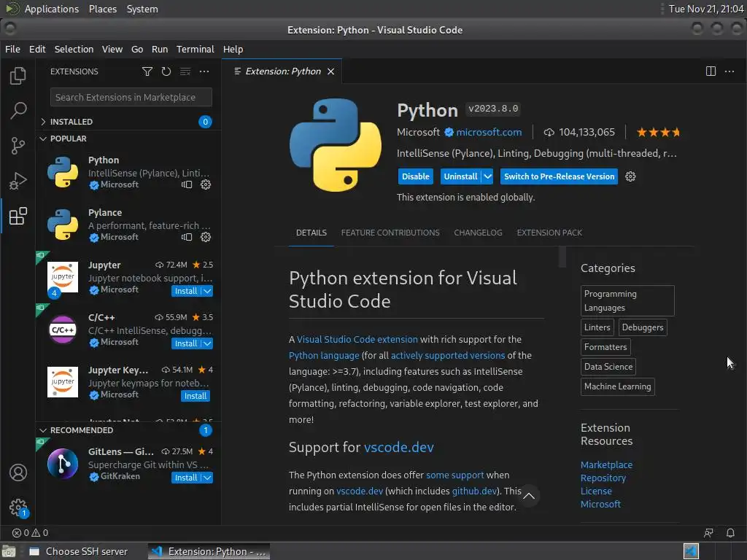Image resolution: width=747 pixels, height=560 pixels.
Task: Open the vscode.dev heading link
Action: 399,448
